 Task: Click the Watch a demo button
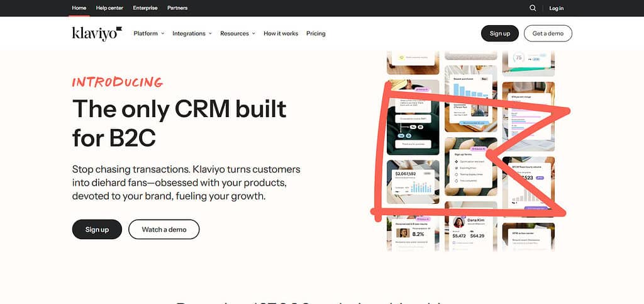coord(164,229)
